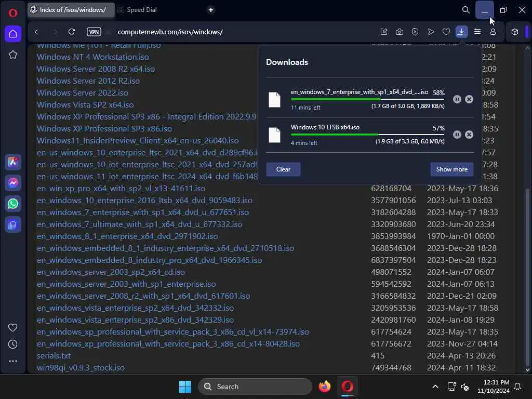Open Windows Vista SP2 x64.iso link
532x399 pixels.
85,104
